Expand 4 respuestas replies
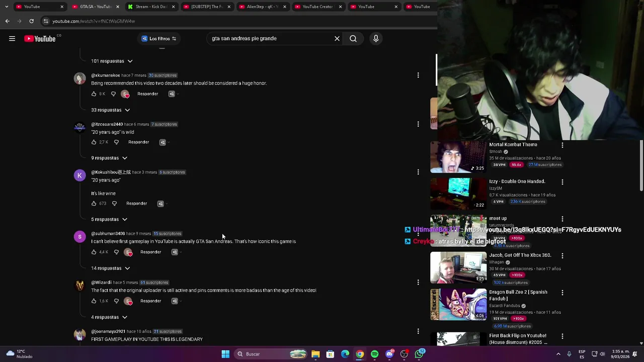Viewport: 644px width, 362px height. 109,317
